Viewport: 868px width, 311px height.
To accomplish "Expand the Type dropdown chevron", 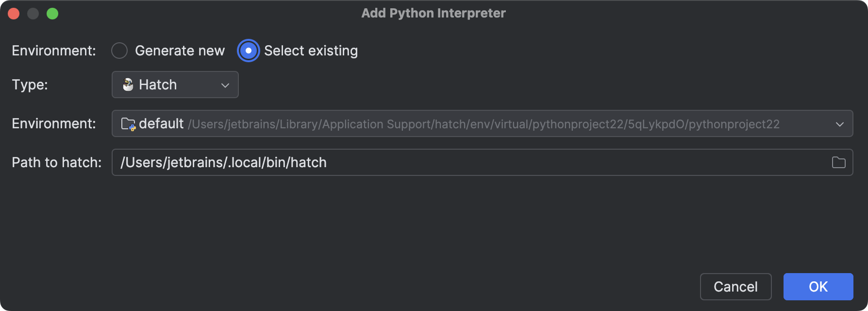I will (225, 85).
